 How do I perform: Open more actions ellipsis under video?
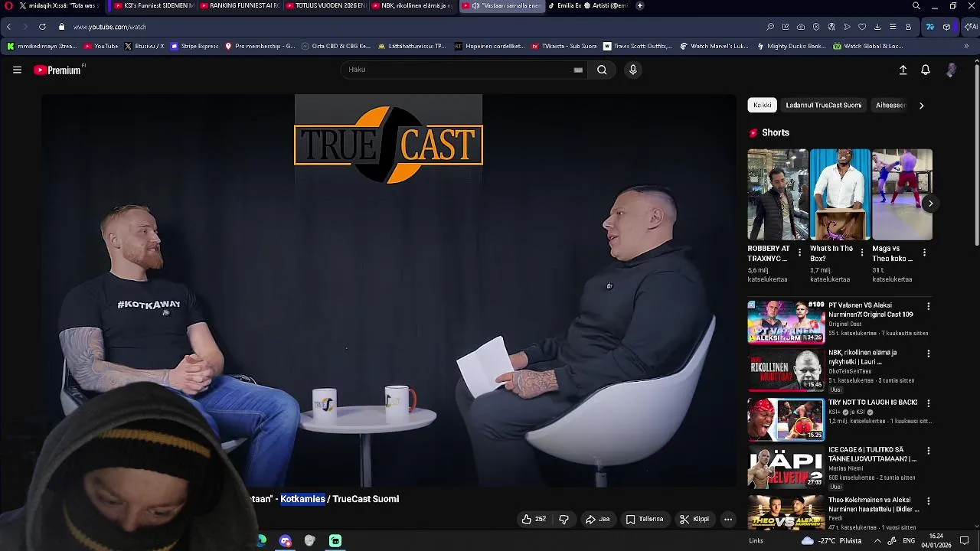click(x=728, y=519)
